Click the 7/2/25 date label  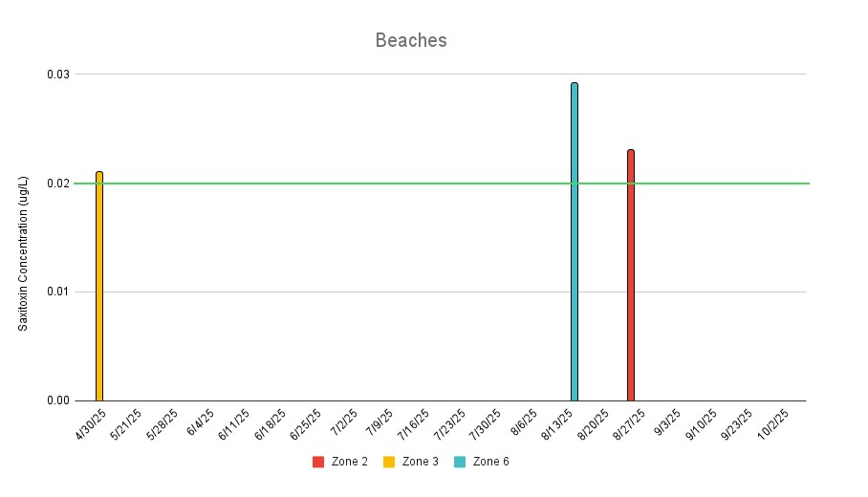[x=342, y=421]
